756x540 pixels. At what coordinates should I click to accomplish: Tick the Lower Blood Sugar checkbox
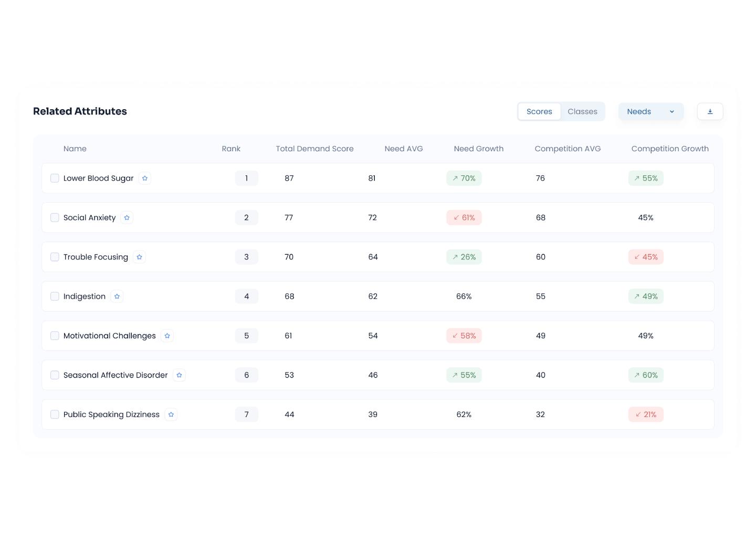55,178
